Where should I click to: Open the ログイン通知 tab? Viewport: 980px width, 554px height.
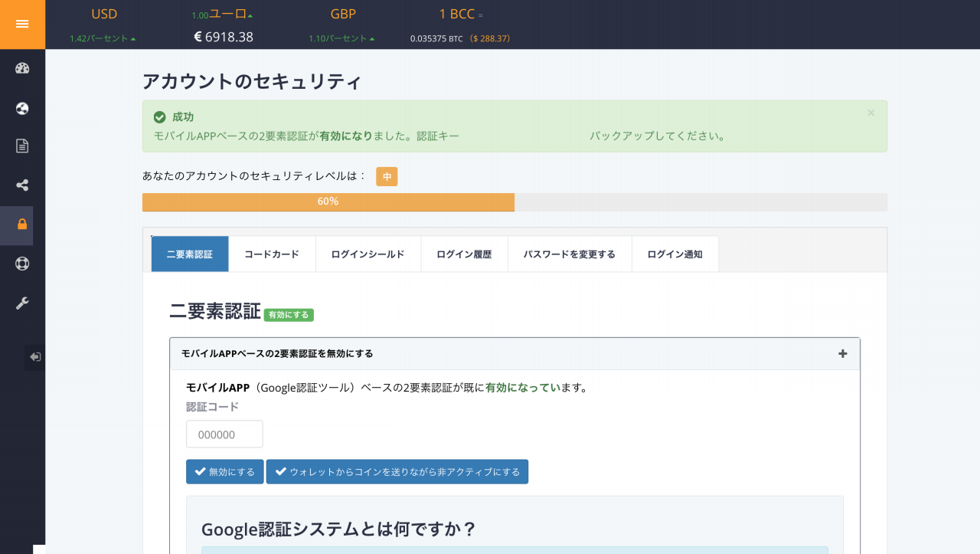click(x=675, y=254)
